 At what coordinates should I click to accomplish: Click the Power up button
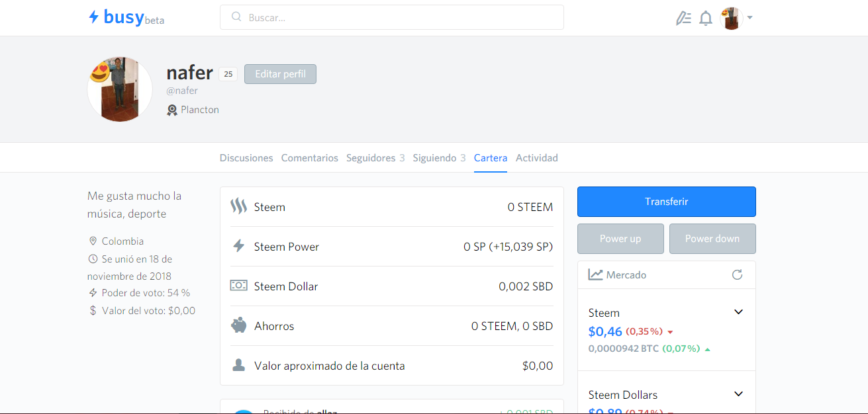pos(620,239)
